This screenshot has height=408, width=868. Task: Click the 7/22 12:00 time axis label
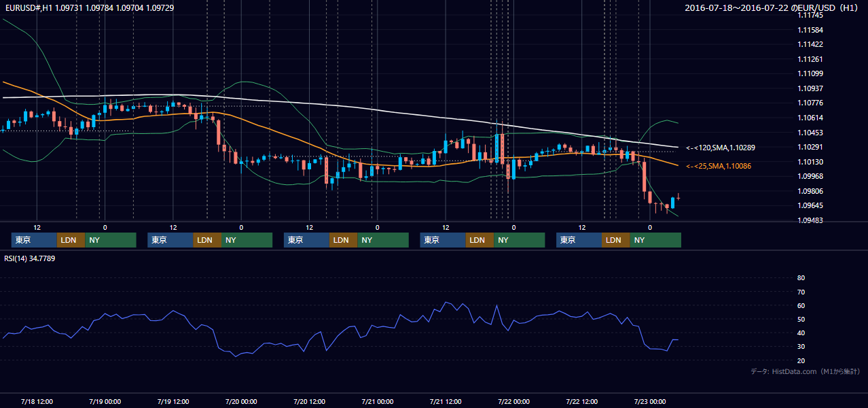click(x=582, y=401)
